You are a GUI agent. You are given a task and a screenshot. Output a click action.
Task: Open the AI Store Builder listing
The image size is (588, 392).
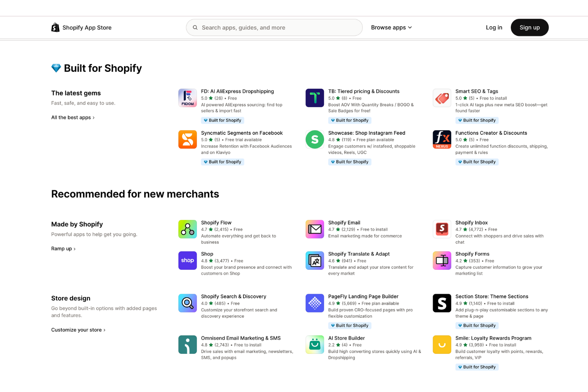347,338
